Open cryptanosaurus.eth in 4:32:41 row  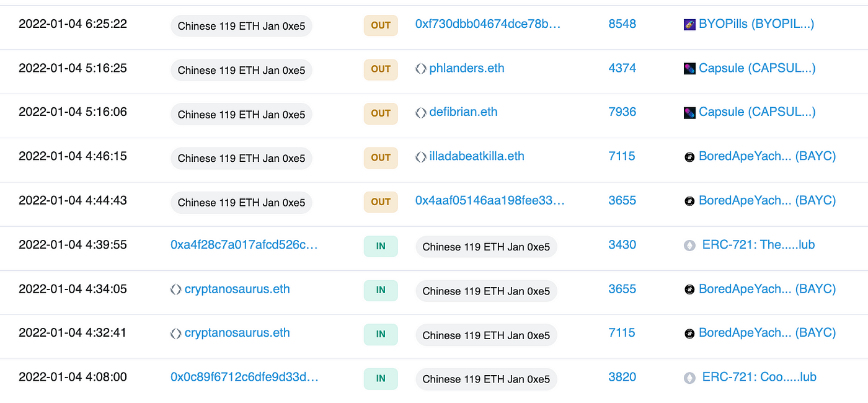[237, 333]
